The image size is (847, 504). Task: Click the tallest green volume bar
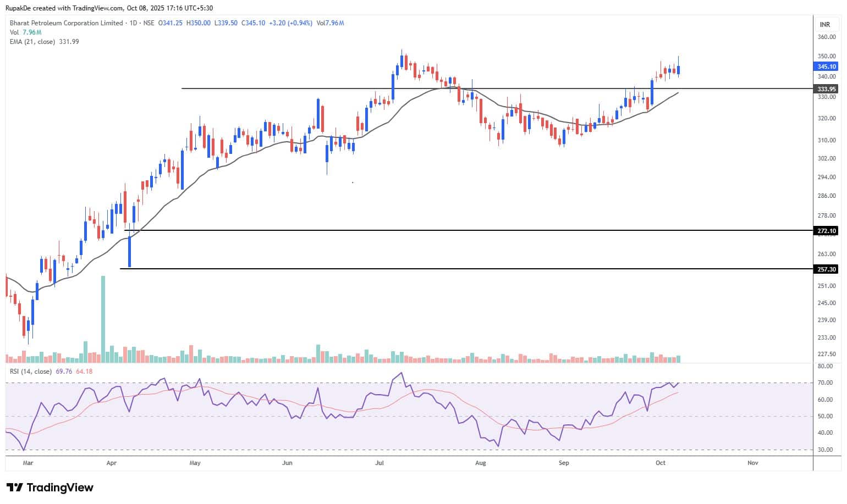click(x=103, y=319)
